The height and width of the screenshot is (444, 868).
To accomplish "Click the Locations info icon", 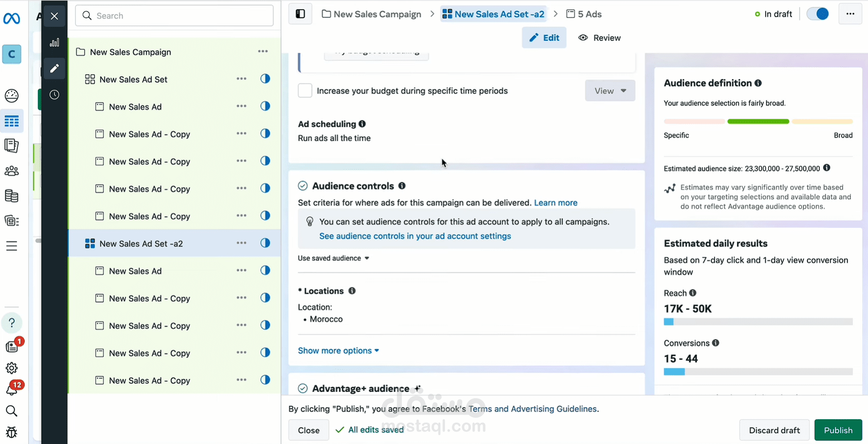I will (352, 291).
